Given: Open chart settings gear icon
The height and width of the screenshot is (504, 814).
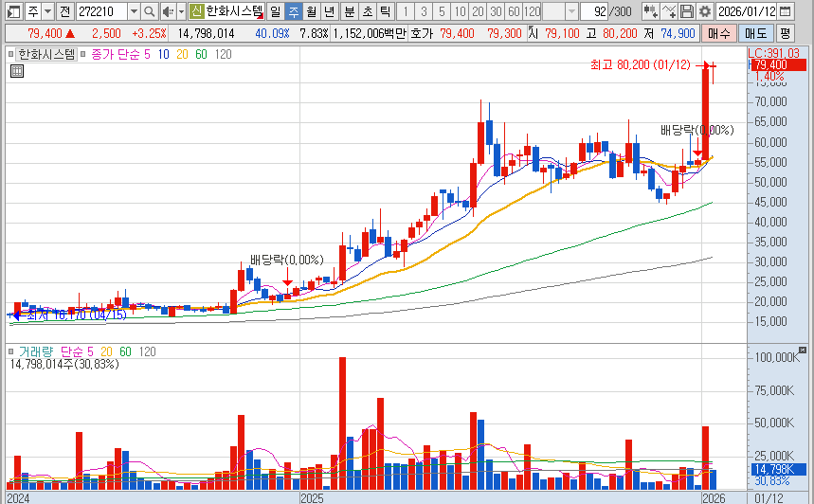Looking at the screenshot, I should click(x=704, y=11).
